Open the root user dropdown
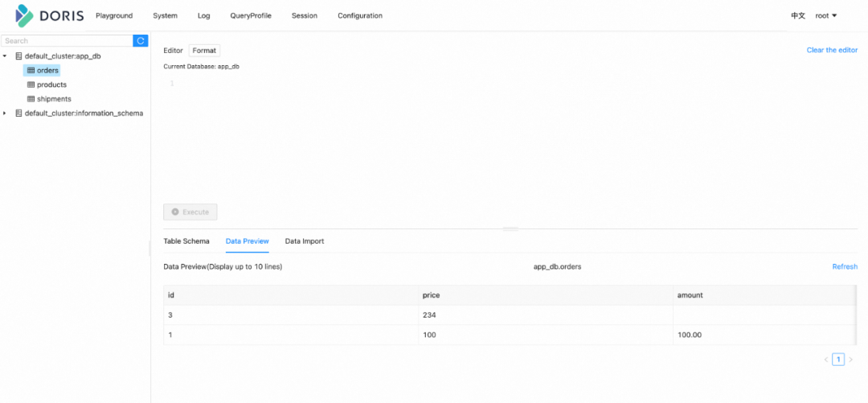The height and width of the screenshot is (403, 868). (x=826, y=15)
